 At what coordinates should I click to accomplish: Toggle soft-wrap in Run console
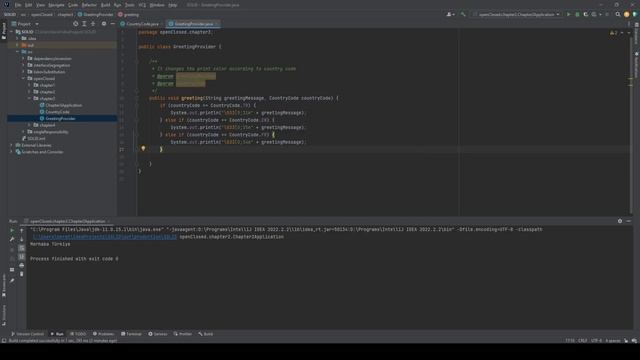[22, 248]
